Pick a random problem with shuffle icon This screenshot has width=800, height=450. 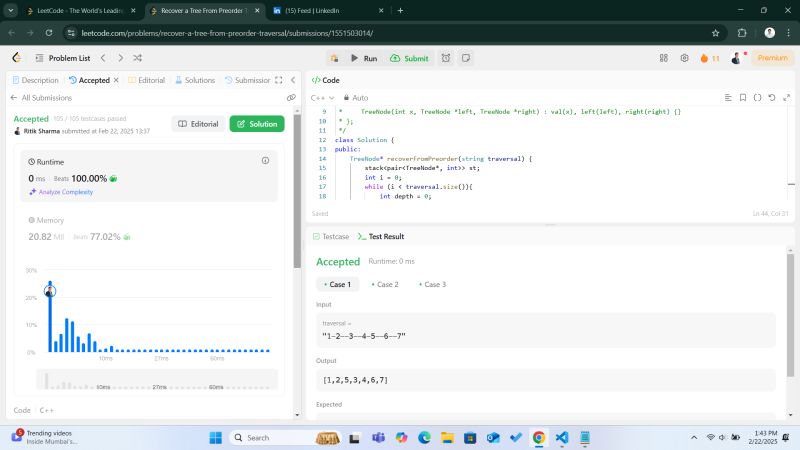pos(137,58)
